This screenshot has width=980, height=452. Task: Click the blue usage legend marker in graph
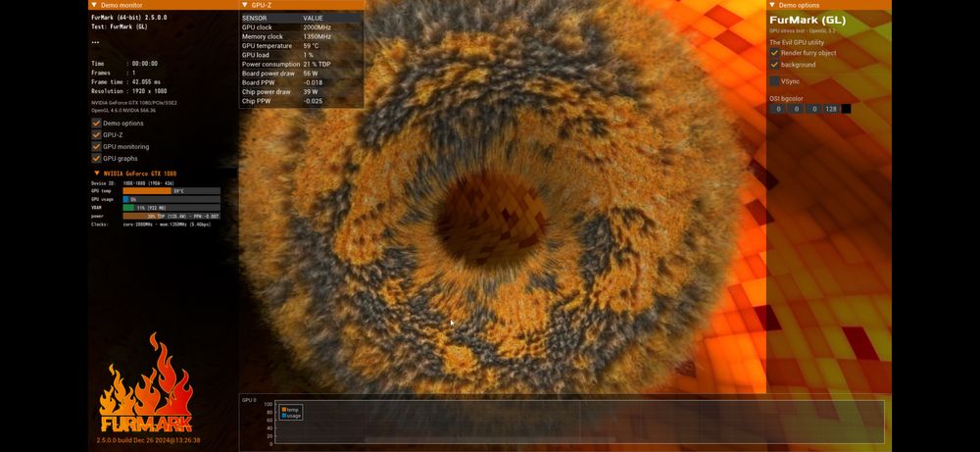284,415
